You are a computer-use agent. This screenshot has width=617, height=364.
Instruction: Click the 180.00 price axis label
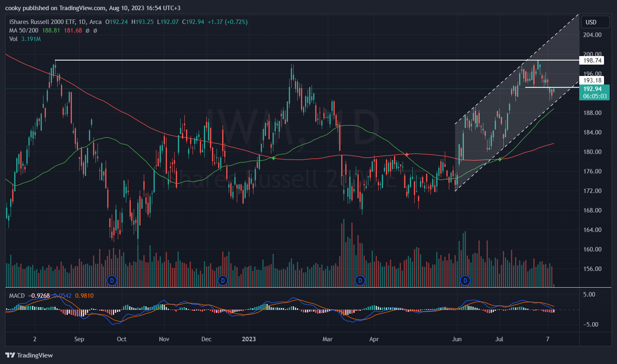tap(592, 152)
